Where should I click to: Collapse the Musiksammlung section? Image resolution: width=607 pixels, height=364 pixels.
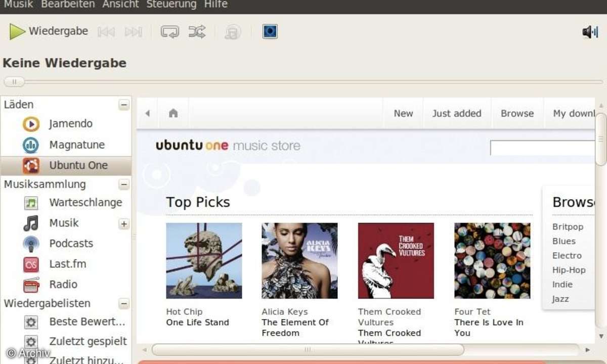(124, 185)
